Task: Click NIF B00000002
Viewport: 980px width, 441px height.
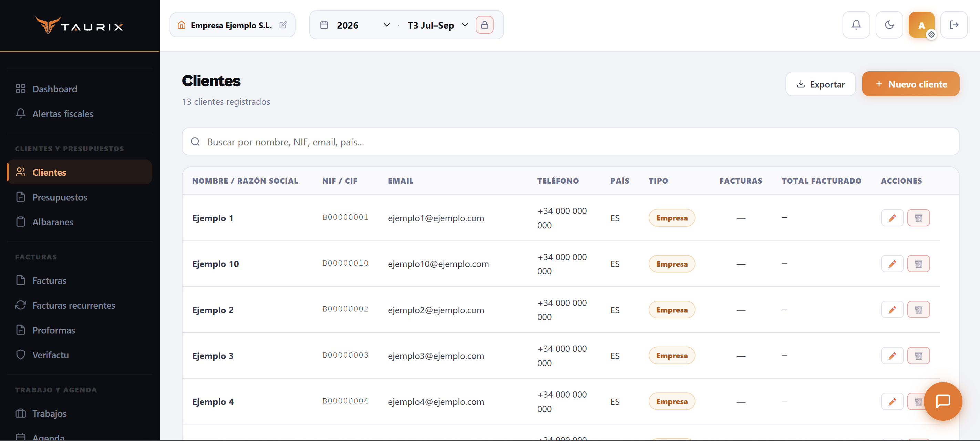Action: (x=345, y=309)
